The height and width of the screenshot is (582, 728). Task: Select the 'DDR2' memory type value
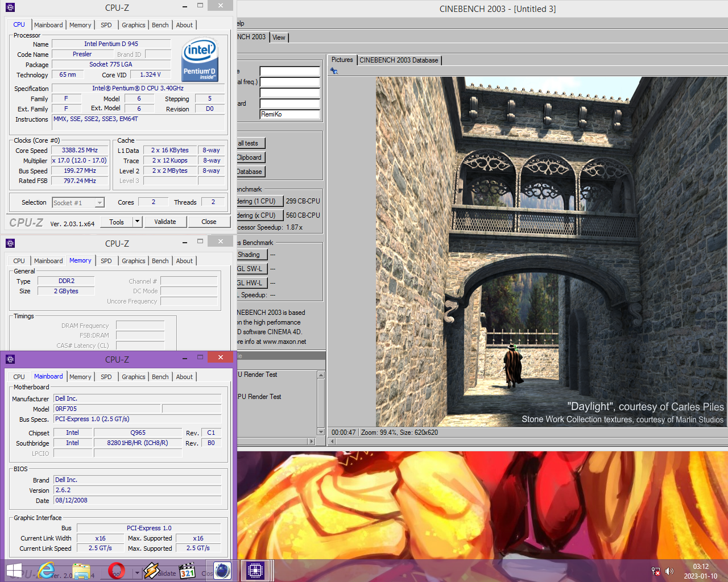(x=67, y=281)
